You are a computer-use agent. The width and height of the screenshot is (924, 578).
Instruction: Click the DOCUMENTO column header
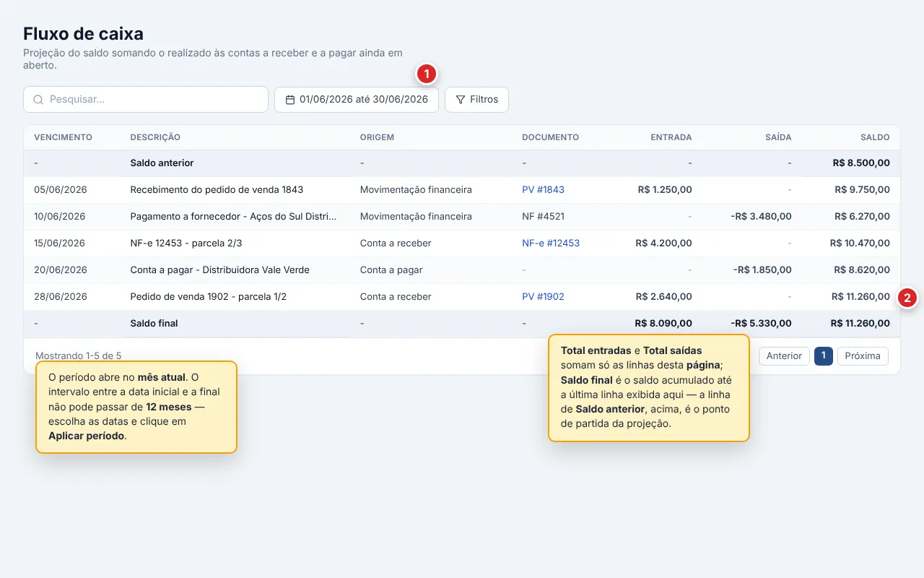pyautogui.click(x=550, y=137)
